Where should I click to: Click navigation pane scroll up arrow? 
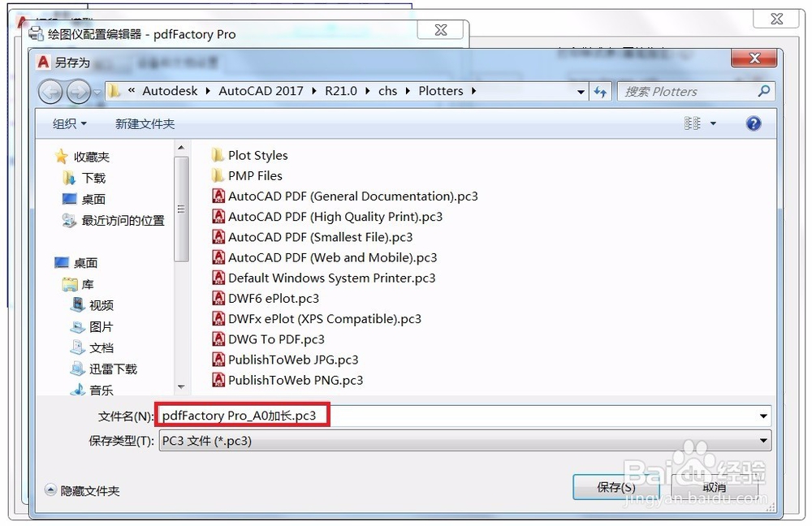pos(181,148)
